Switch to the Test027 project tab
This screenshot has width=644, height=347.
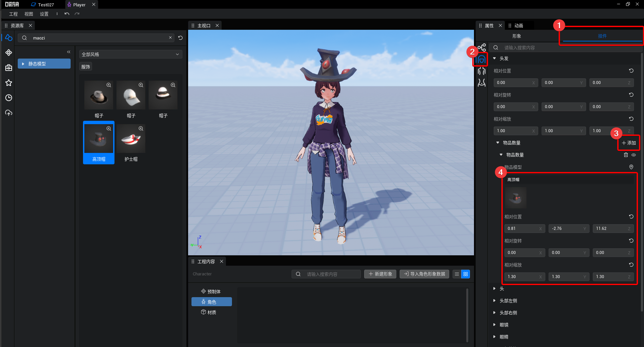[43, 5]
